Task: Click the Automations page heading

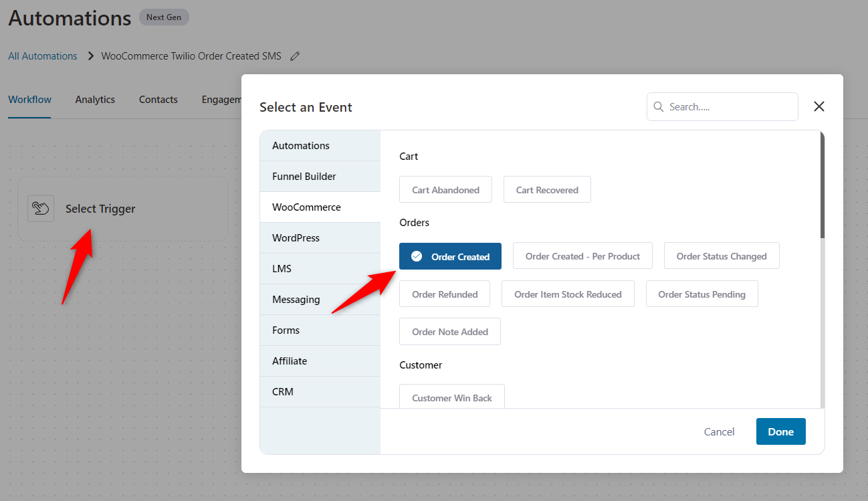Action: [x=70, y=18]
